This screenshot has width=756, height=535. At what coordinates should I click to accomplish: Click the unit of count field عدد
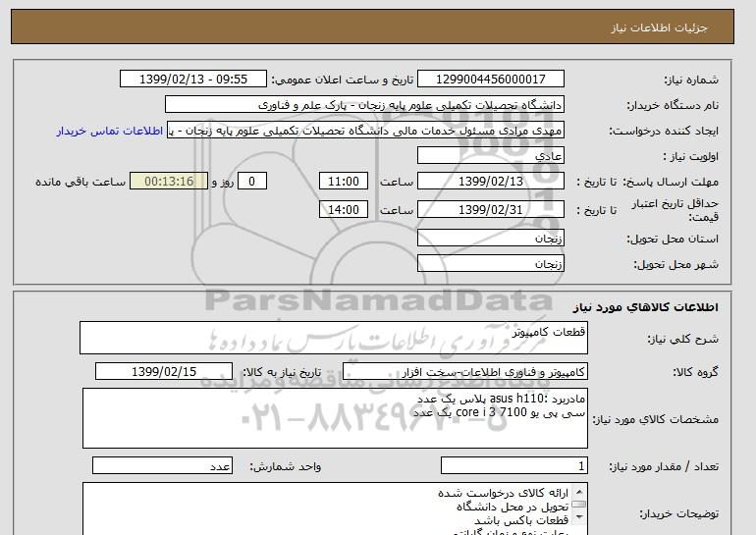pyautogui.click(x=162, y=465)
